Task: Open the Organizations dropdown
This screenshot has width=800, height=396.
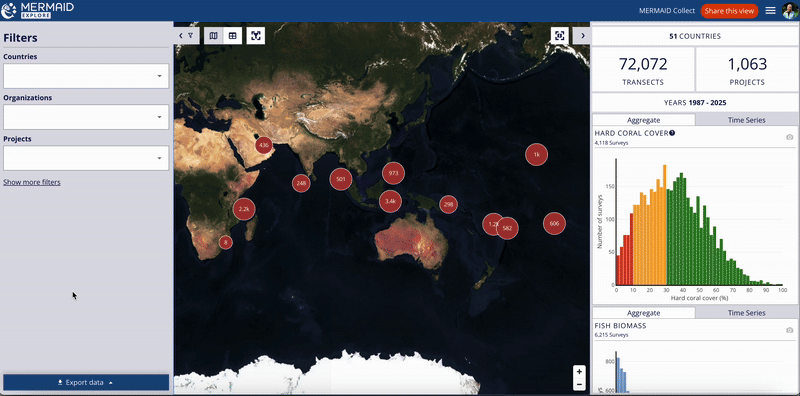Action: point(86,117)
